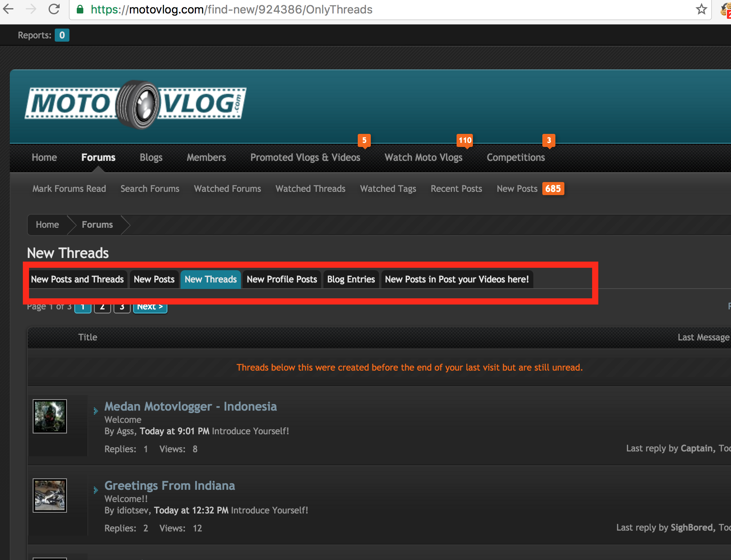Open the Blogs navigation tab

pyautogui.click(x=151, y=158)
